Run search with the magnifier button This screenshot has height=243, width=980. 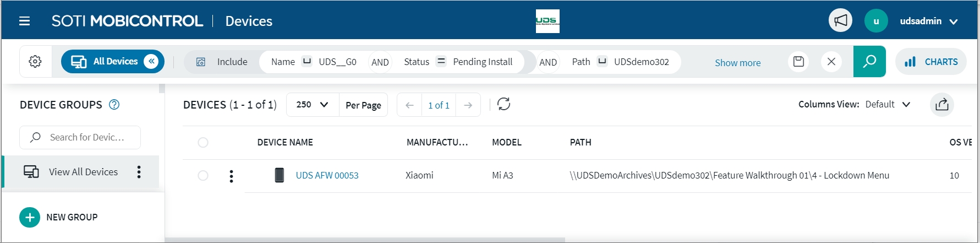point(869,62)
